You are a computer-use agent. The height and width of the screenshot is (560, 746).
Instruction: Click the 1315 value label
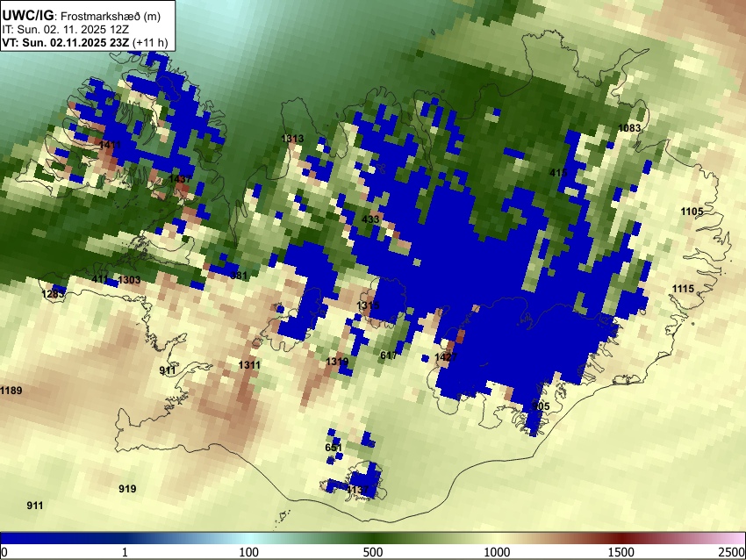[368, 305]
